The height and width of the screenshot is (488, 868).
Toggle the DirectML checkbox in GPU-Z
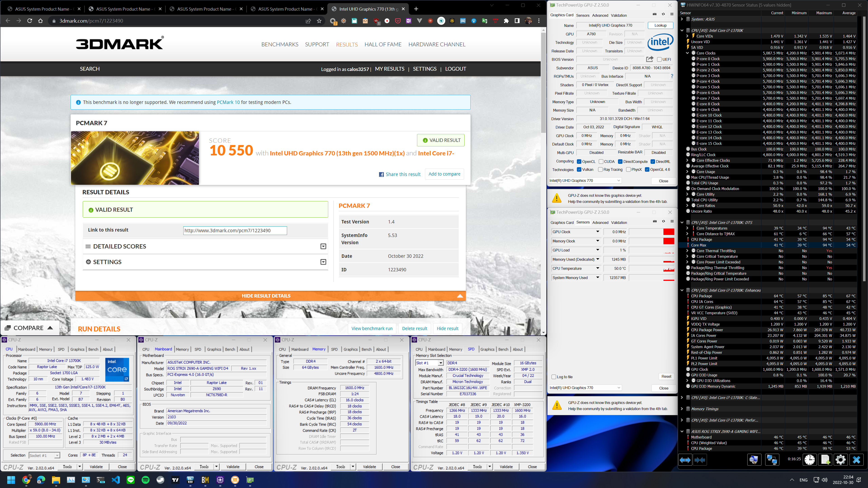tap(653, 162)
